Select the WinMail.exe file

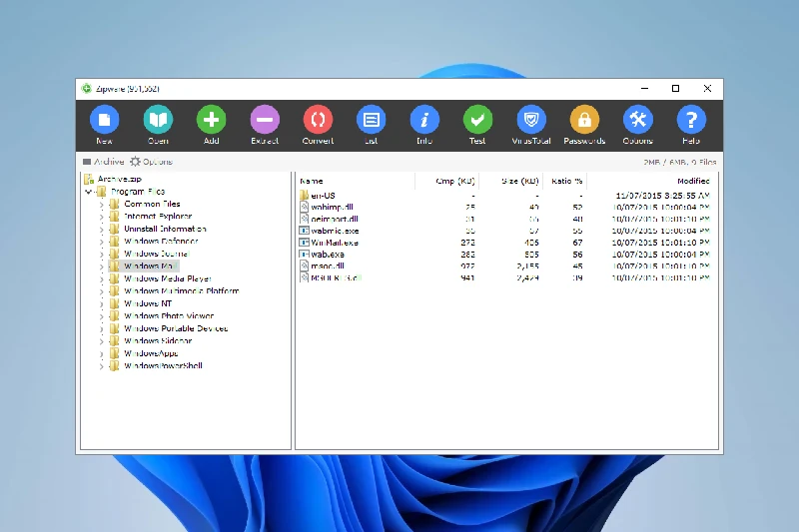pyautogui.click(x=335, y=243)
